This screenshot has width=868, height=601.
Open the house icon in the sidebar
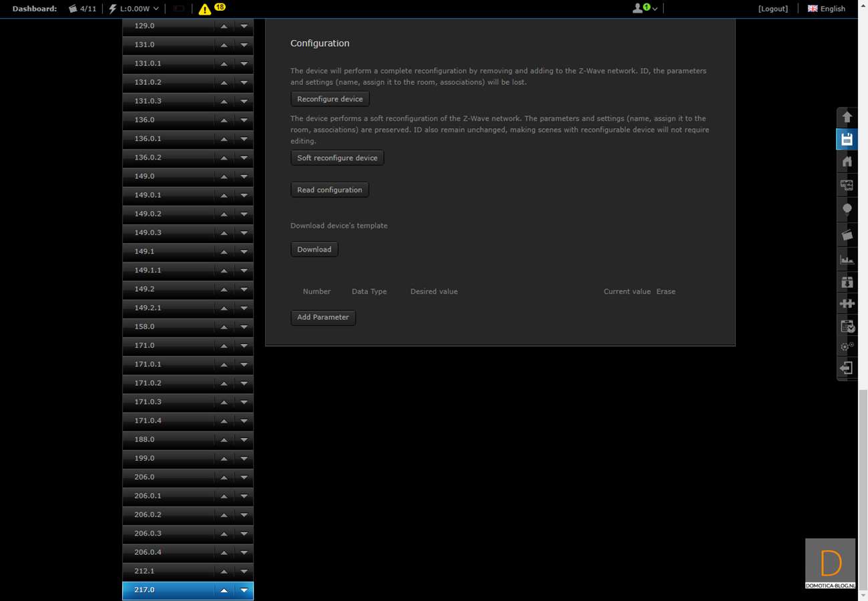[847, 162]
